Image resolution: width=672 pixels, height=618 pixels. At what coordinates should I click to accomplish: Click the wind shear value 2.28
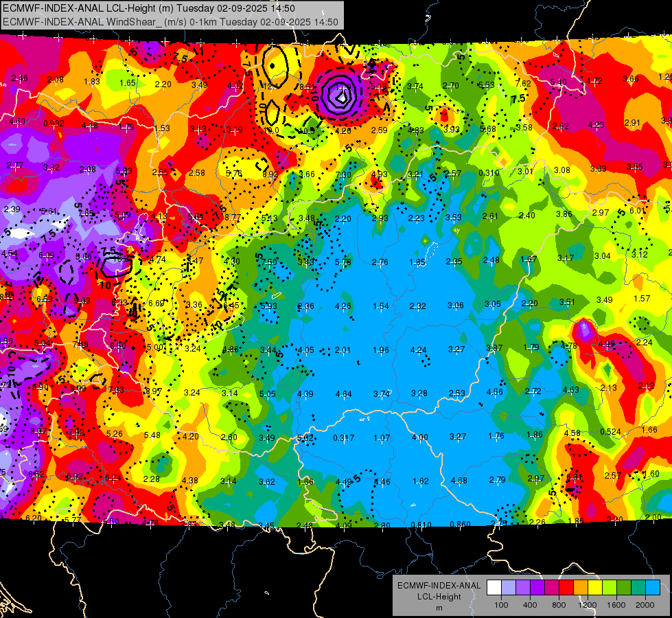pyautogui.click(x=151, y=479)
